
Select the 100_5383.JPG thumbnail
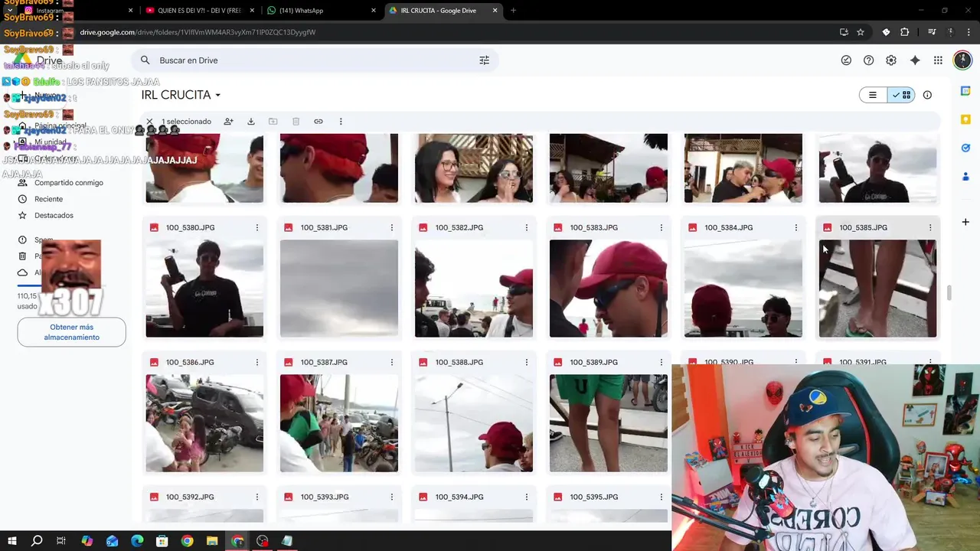(609, 289)
